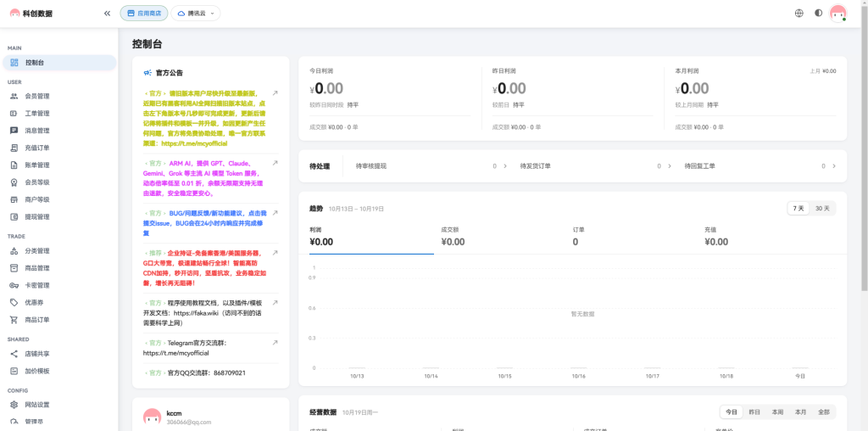This screenshot has height=431, width=868.
Task: Expand 待发货订单 pending item chevron
Action: point(670,165)
